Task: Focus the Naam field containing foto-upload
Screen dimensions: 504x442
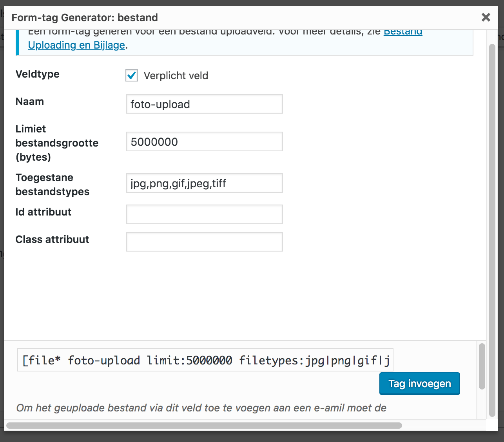Action: (204, 104)
